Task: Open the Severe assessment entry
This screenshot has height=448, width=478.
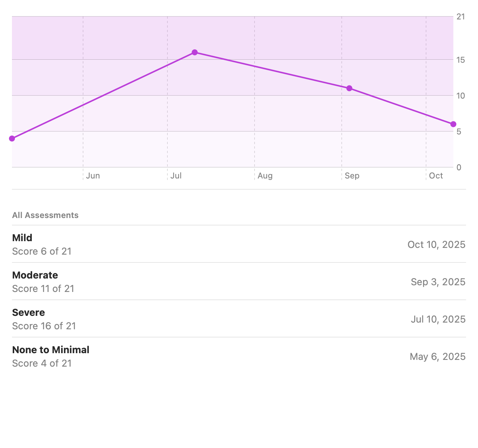Action: 239,319
